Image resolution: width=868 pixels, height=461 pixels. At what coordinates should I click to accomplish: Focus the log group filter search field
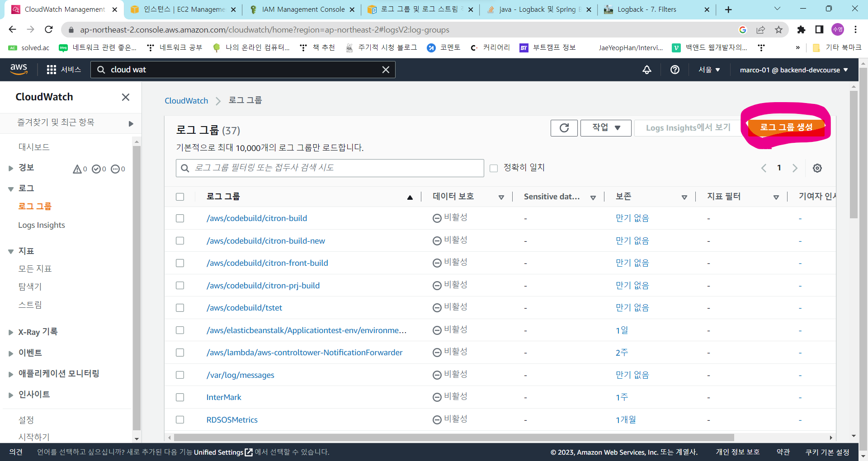pyautogui.click(x=330, y=168)
